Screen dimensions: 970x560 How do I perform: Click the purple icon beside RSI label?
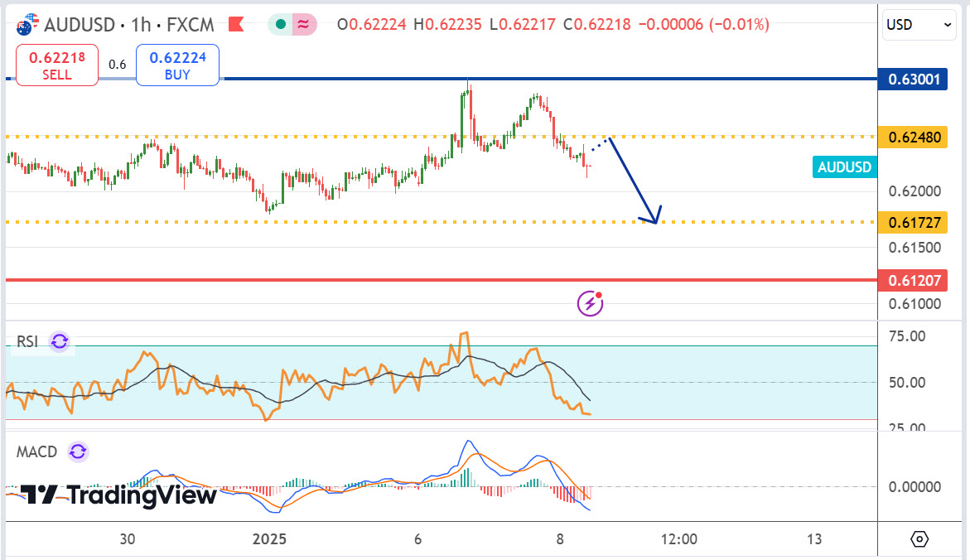(x=60, y=341)
